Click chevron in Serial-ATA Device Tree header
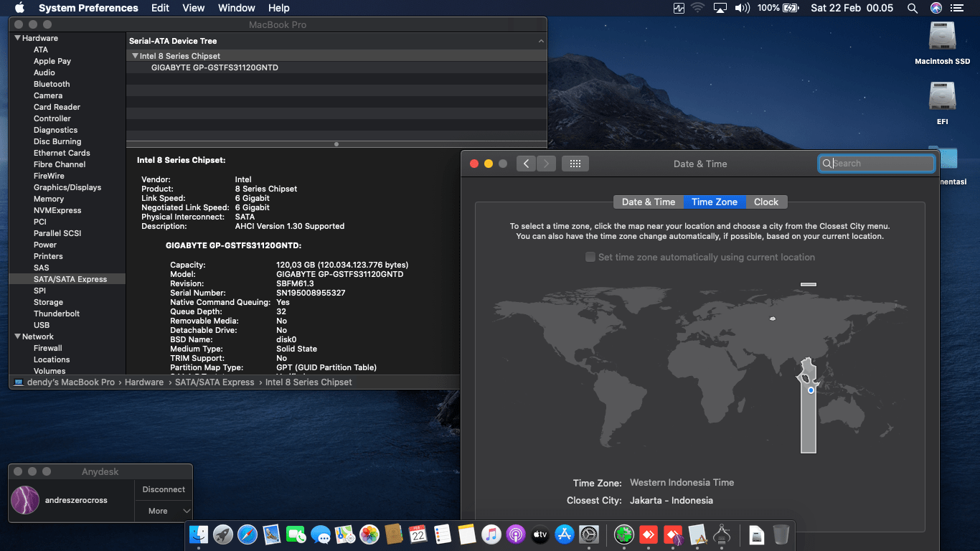 coord(540,42)
